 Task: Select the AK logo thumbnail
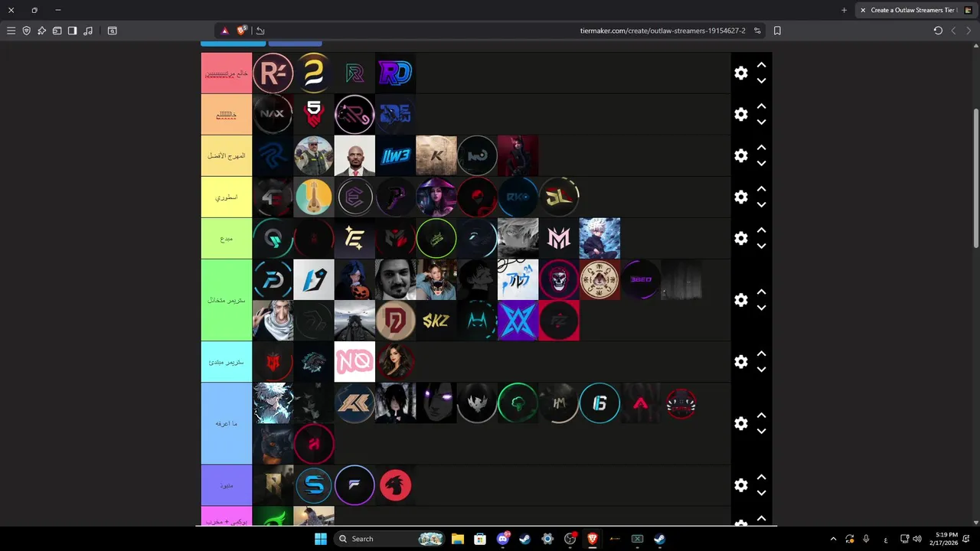354,403
